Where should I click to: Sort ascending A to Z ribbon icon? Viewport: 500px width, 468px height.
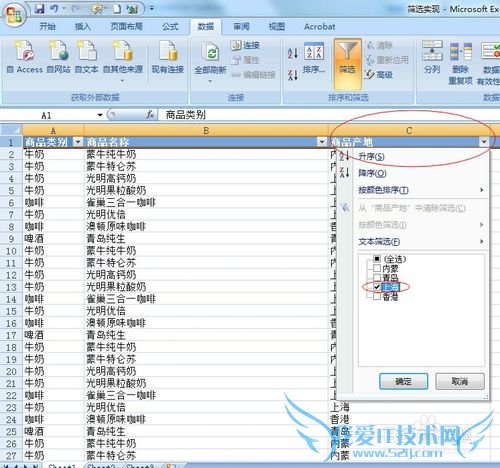292,52
